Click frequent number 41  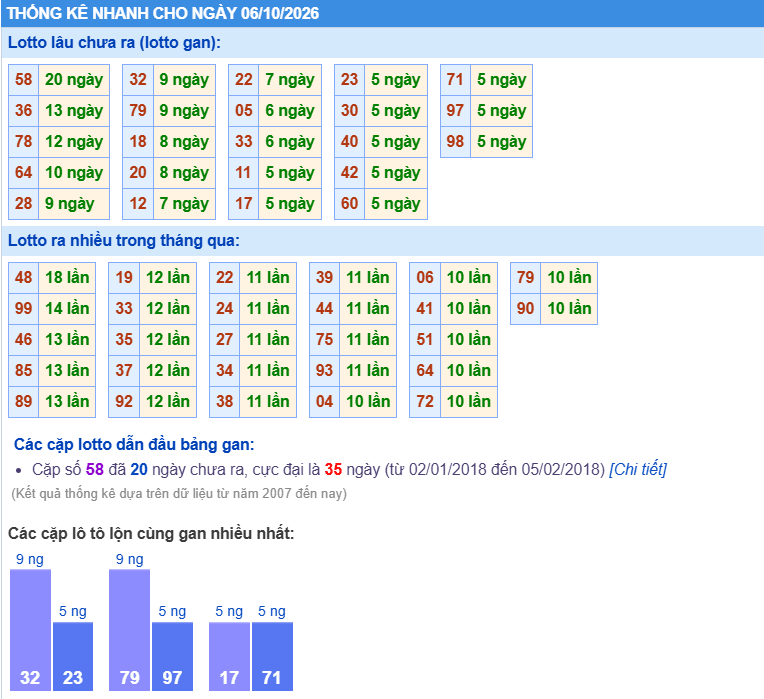point(425,308)
